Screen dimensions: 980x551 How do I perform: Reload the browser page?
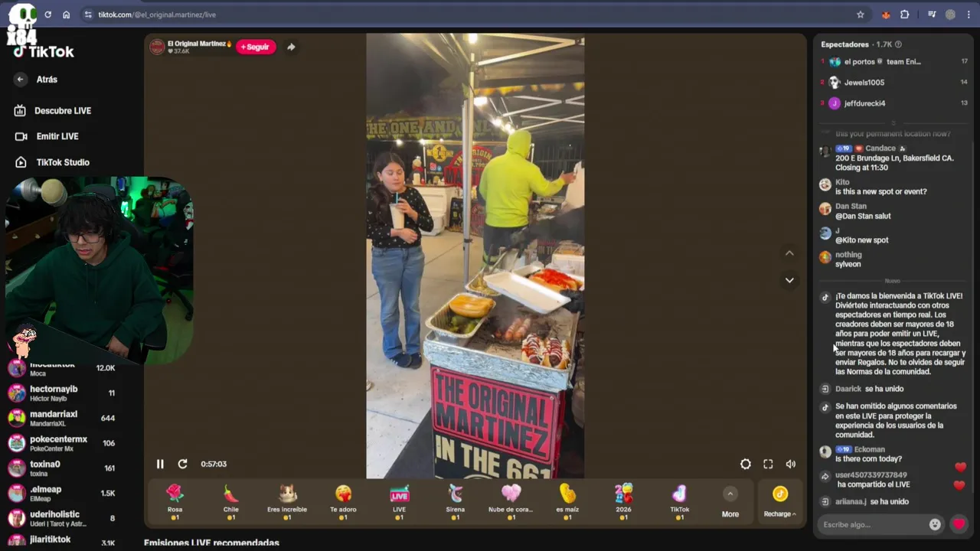tap(48, 15)
